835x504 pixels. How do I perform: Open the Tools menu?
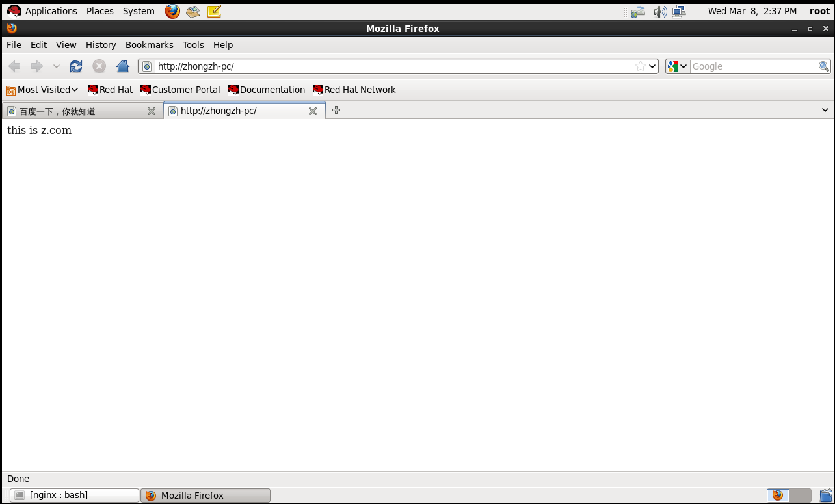coord(193,45)
